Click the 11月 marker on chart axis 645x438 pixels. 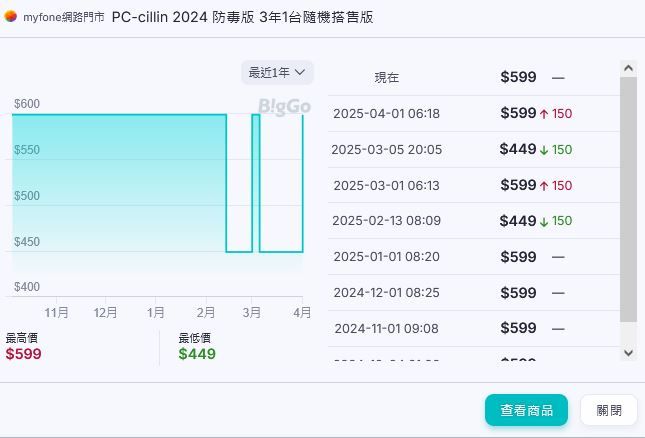(57, 313)
